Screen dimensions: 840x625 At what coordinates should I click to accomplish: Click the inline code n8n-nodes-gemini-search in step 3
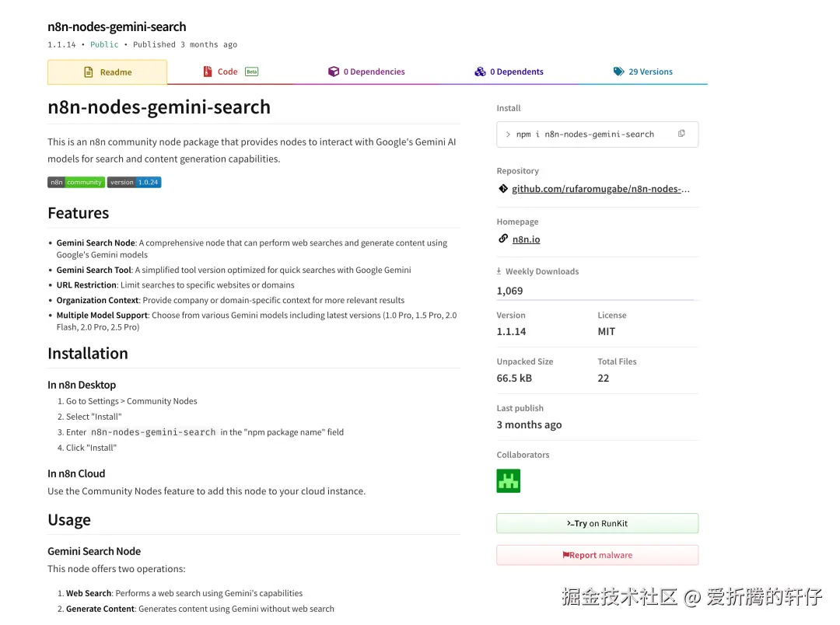point(153,432)
